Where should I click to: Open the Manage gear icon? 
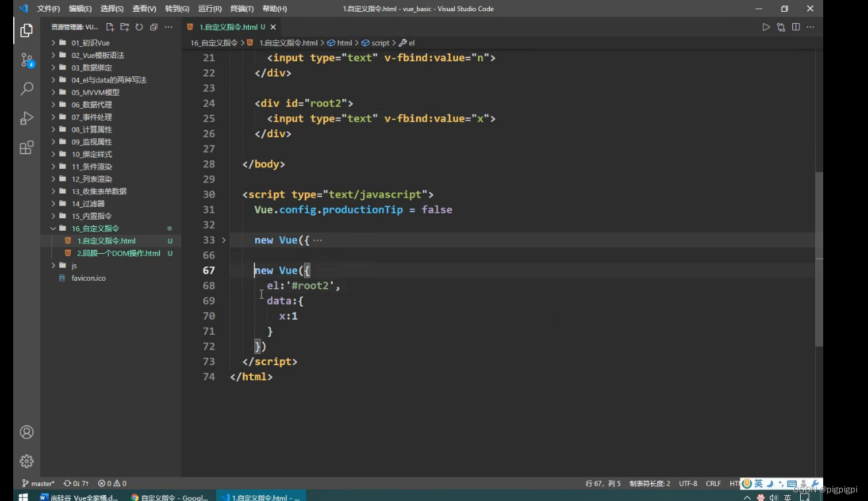click(x=26, y=461)
